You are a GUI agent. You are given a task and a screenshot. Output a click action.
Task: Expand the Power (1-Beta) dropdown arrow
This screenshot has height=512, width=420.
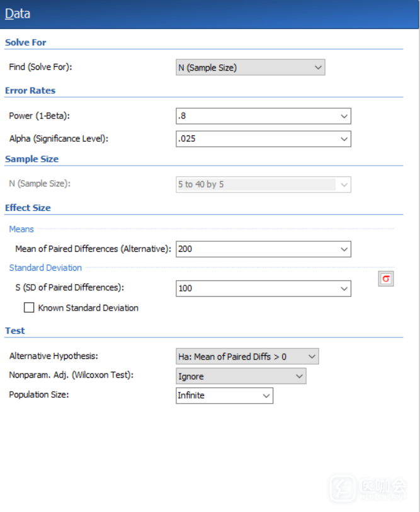point(344,116)
